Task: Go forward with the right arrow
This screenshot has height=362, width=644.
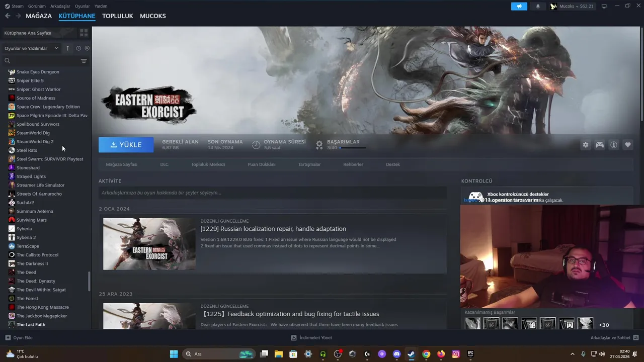Action: [18, 16]
